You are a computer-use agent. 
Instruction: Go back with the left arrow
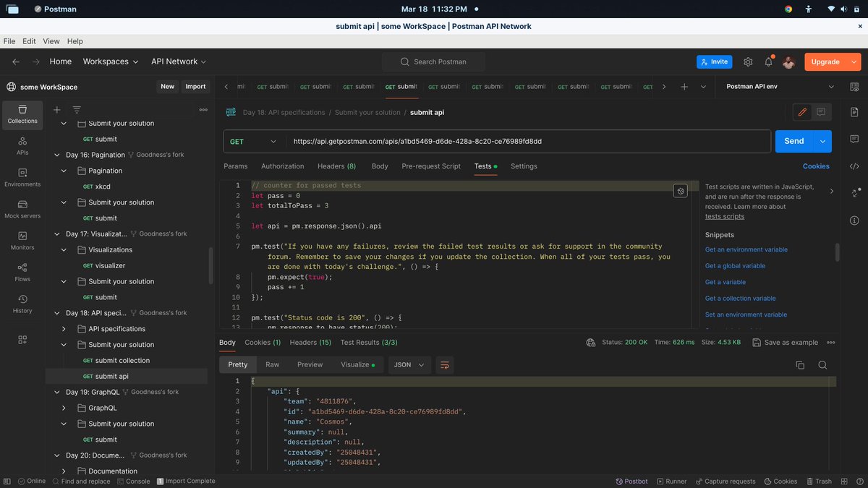pos(16,61)
